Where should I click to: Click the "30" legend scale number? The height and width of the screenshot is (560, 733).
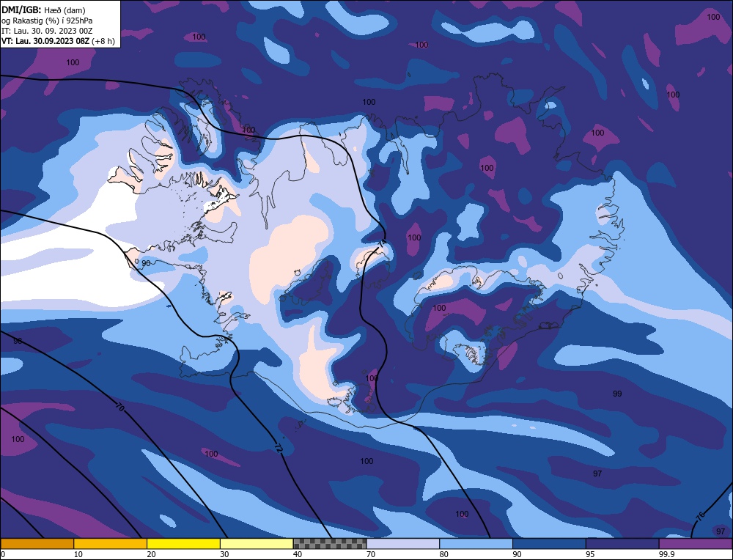coord(224,554)
